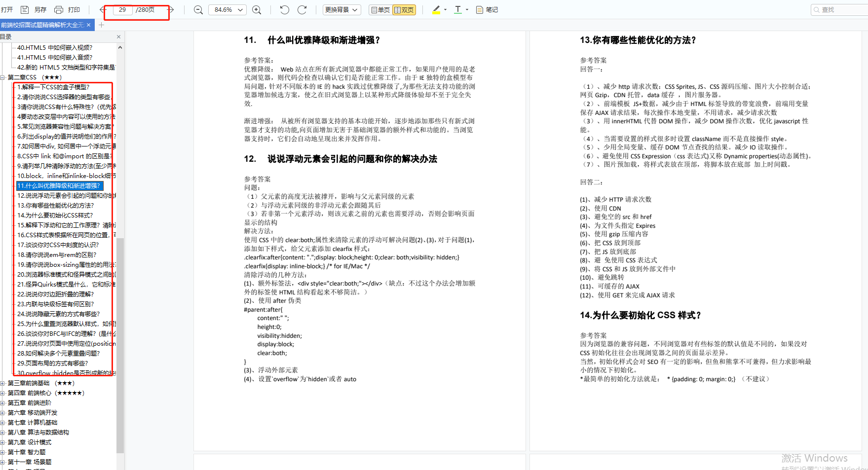This screenshot has height=470, width=868.
Task: Expand the 第七章 计算机基础 chapter
Action: tap(3, 423)
